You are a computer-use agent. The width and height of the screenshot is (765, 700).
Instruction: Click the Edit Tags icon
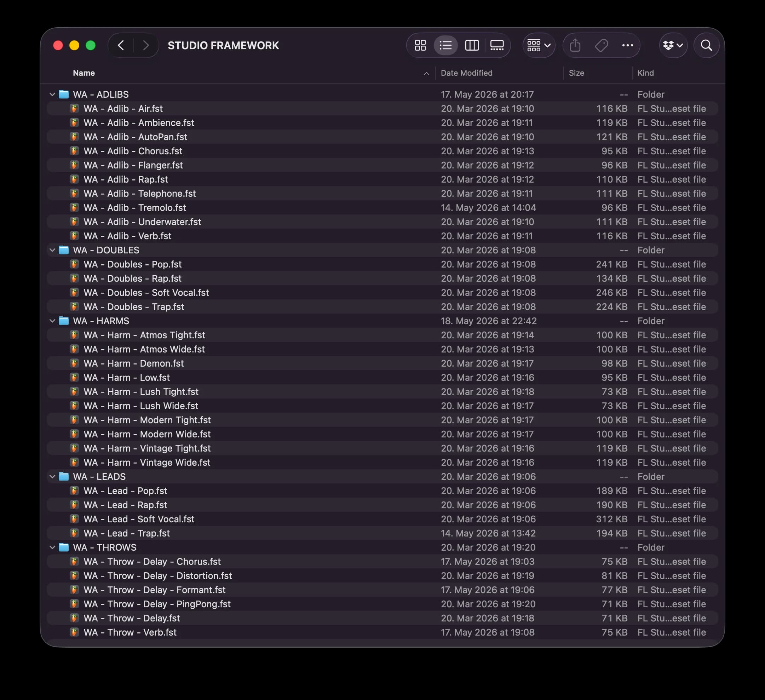point(602,46)
